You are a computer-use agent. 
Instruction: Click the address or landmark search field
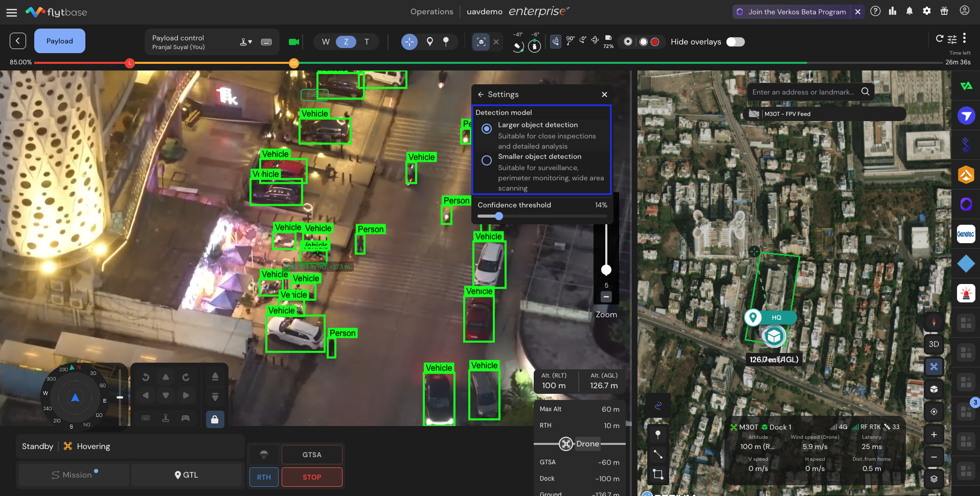pyautogui.click(x=810, y=92)
